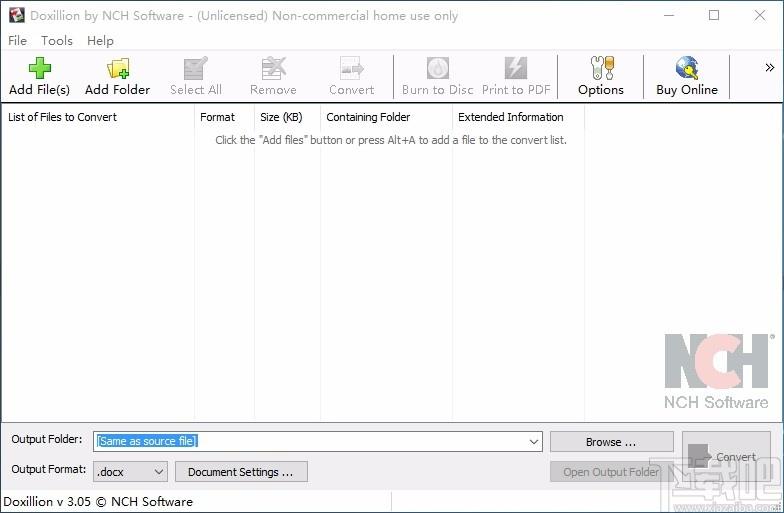
Task: Open the Tools menu
Action: [56, 40]
